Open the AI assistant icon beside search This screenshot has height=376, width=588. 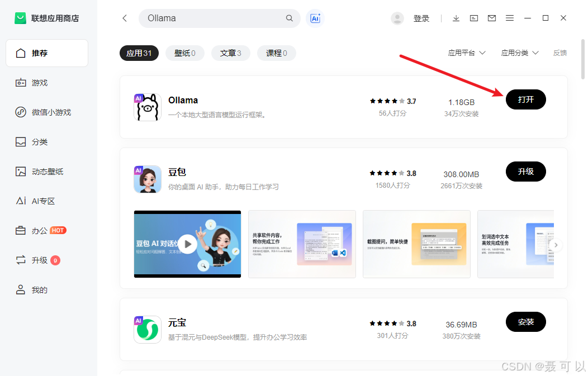point(315,18)
